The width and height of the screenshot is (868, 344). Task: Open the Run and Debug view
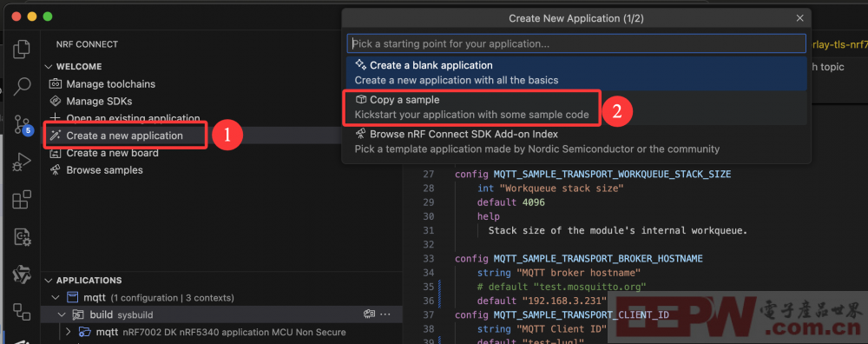click(x=21, y=162)
